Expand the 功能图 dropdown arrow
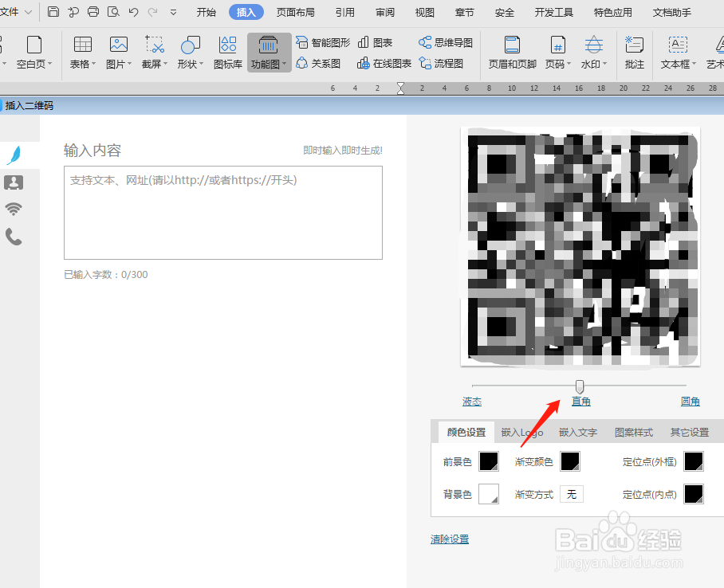Image resolution: width=724 pixels, height=588 pixels. (284, 65)
